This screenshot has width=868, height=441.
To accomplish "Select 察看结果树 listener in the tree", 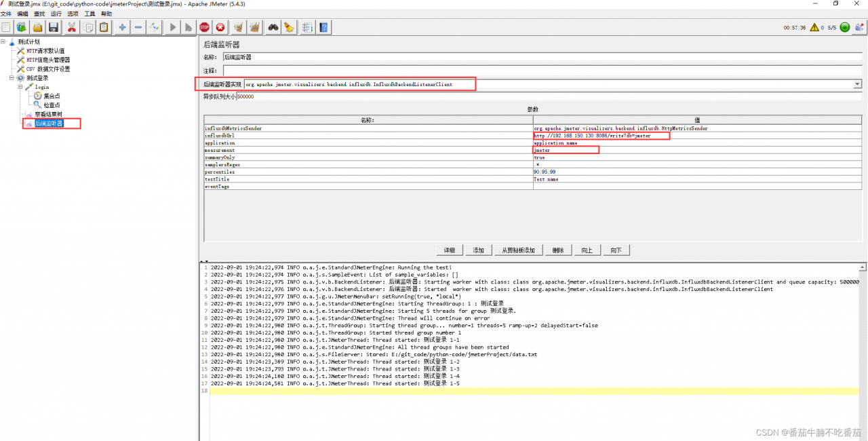I will pyautogui.click(x=48, y=115).
